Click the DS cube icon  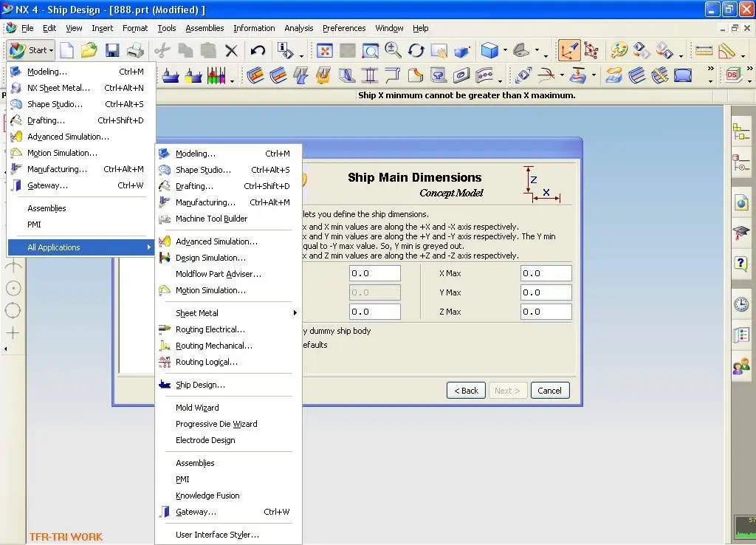(x=733, y=75)
